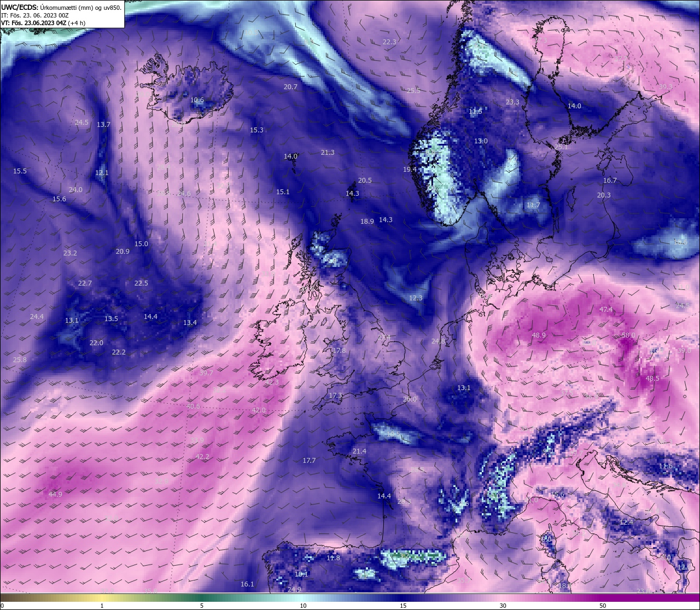This screenshot has height=610, width=700.
Task: Click the 22.5 value on the map
Action: coord(141,283)
